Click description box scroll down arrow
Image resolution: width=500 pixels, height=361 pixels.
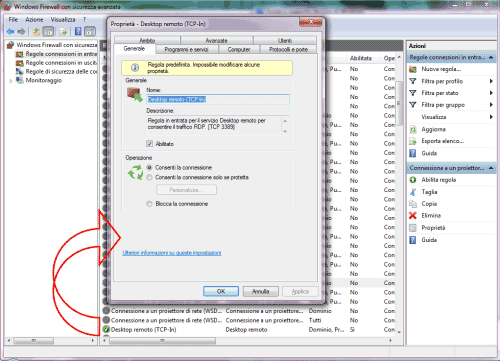[x=285, y=132]
